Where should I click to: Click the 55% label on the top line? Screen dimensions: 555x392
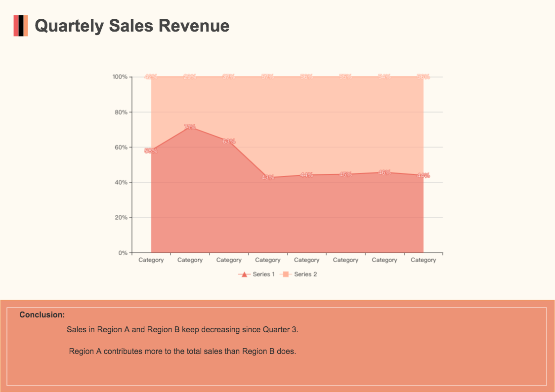[345, 77]
